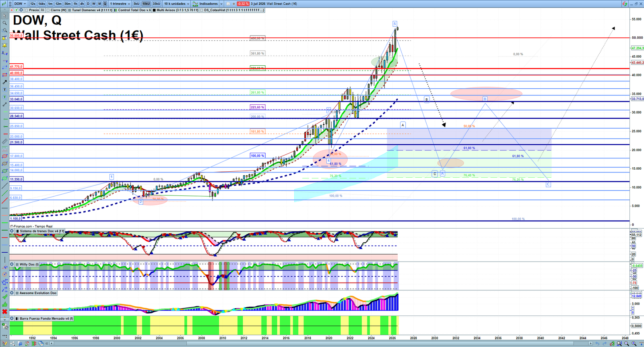Screen dimensions: 644x347
Task: Select the ruler measuring tool
Action: point(4,141)
